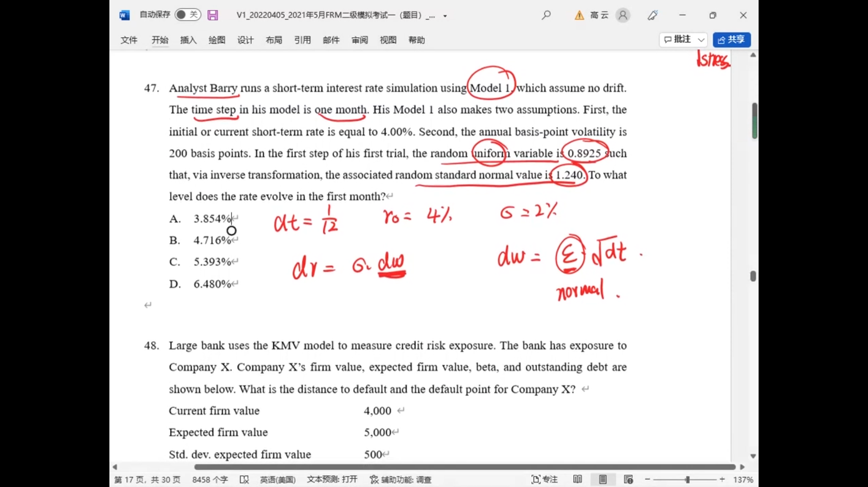Image resolution: width=868 pixels, height=487 pixels.
Task: Toggle text predictions (文本预测) in status bar
Action: coord(332,479)
